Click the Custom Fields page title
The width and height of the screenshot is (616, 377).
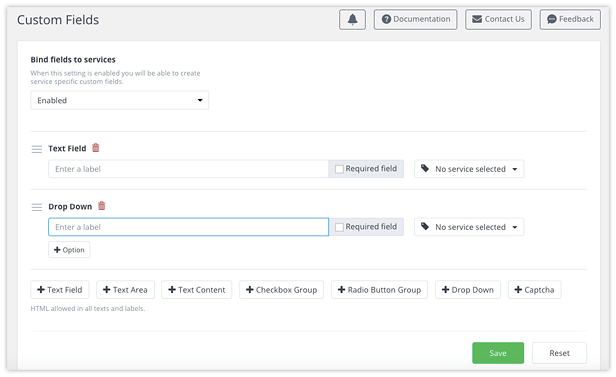pyautogui.click(x=58, y=20)
